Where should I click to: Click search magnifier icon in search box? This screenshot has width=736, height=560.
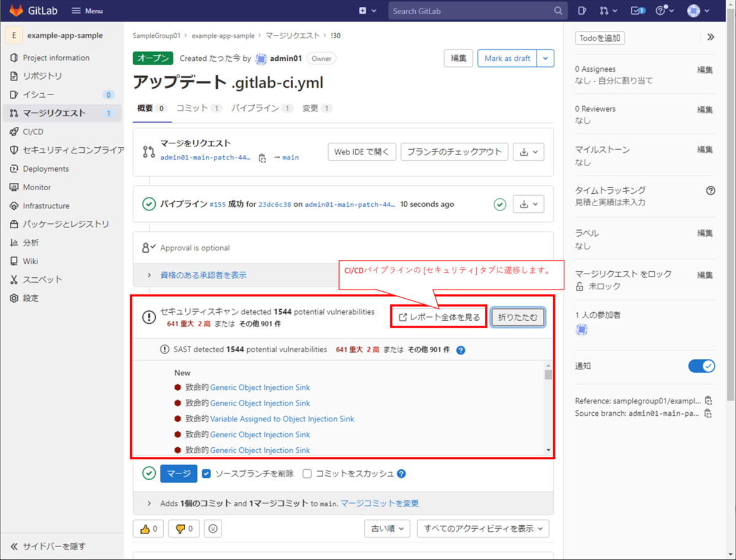tap(558, 11)
